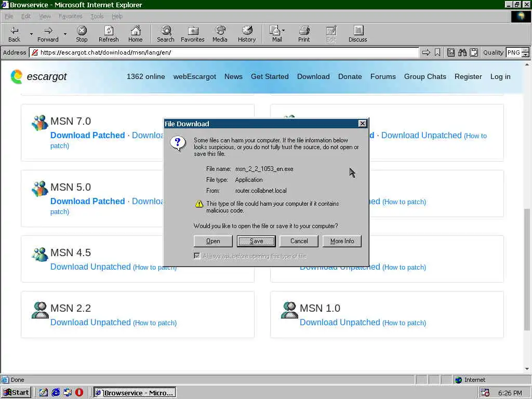Click the Mail toolbar icon
Image resolution: width=532 pixels, height=399 pixels.
pos(275,34)
